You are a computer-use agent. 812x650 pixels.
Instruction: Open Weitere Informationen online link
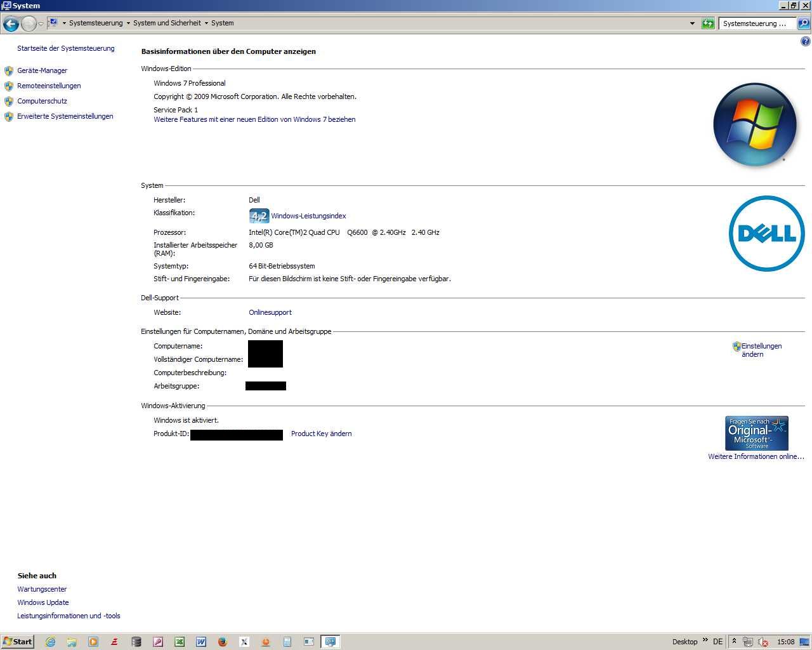click(x=756, y=456)
